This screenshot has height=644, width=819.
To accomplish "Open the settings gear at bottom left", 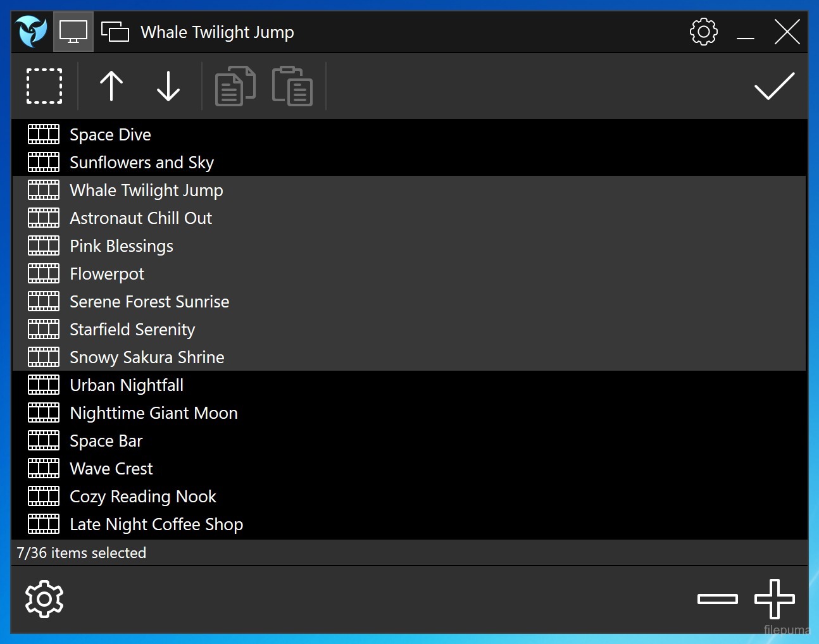I will (x=44, y=598).
